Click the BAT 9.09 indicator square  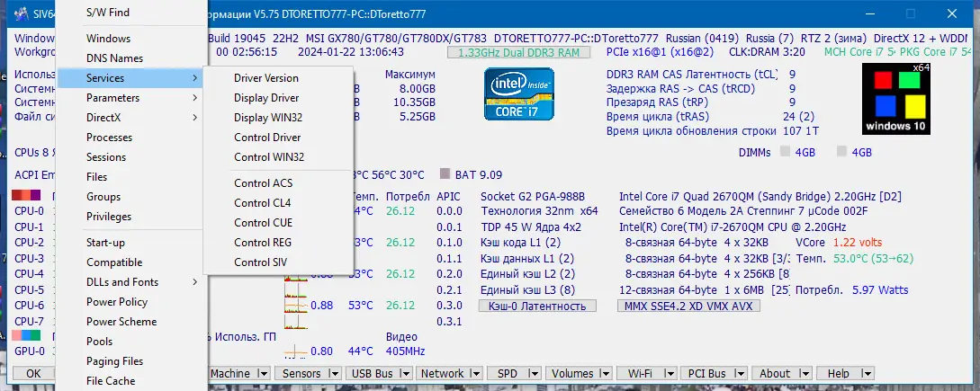click(445, 175)
